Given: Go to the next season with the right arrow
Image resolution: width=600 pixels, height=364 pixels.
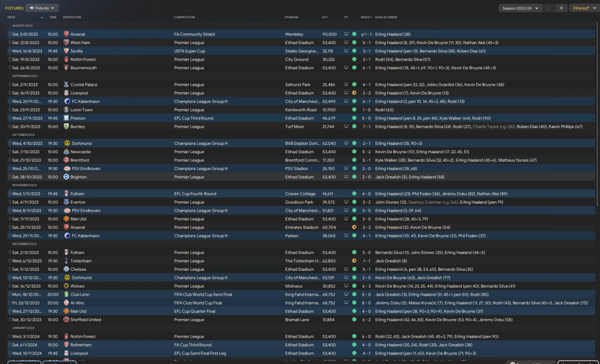Looking at the screenshot, I should point(561,8).
